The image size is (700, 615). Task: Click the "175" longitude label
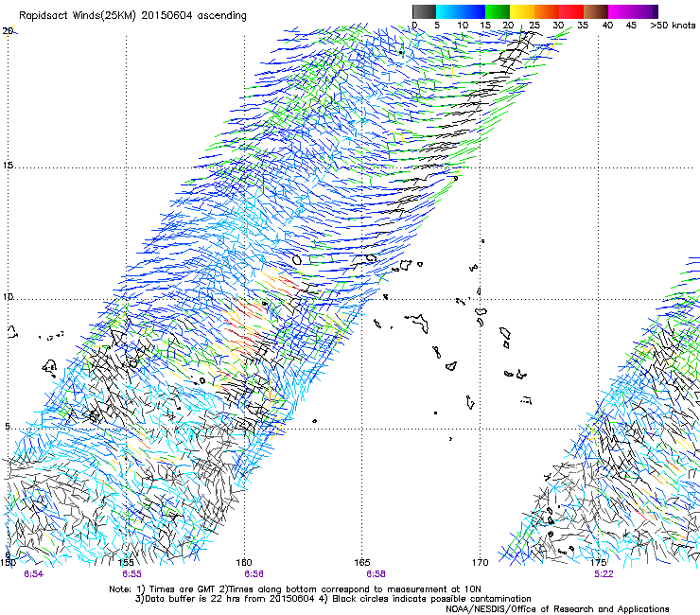pos(598,563)
